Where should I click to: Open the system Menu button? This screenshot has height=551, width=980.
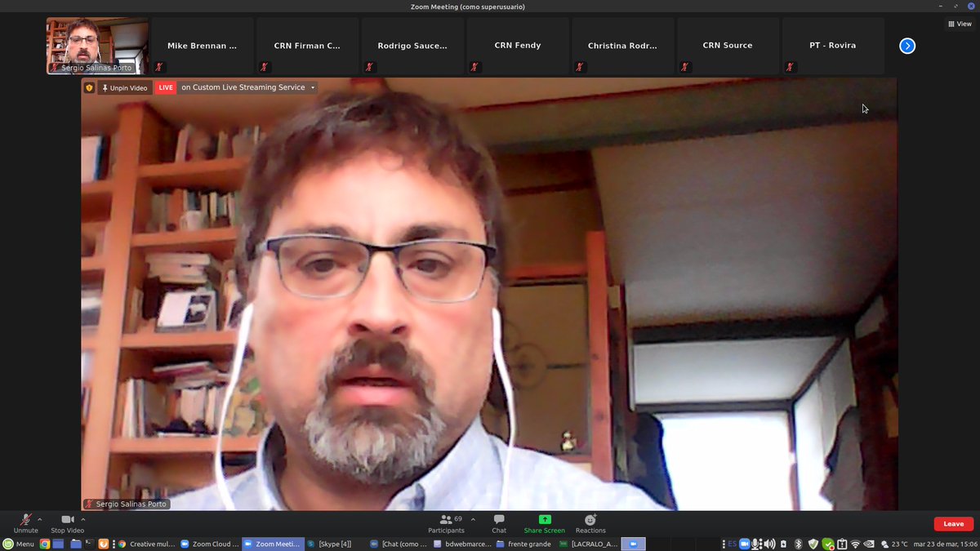(x=19, y=544)
